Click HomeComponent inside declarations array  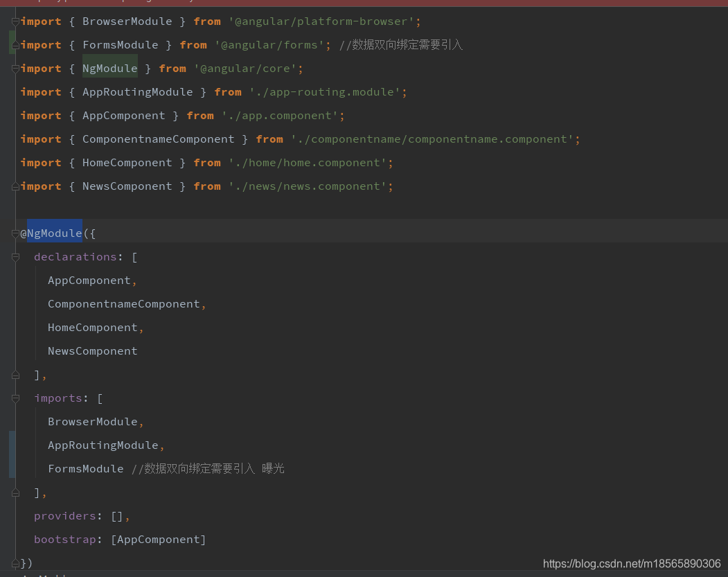coord(92,328)
